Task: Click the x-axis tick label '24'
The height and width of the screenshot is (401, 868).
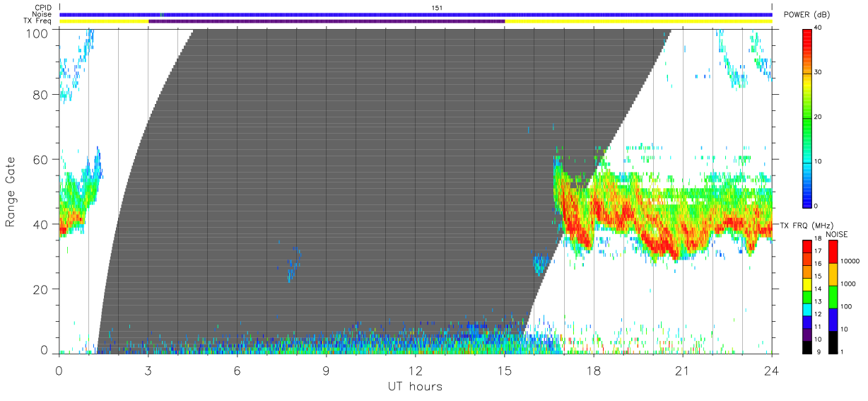Action: point(771,370)
